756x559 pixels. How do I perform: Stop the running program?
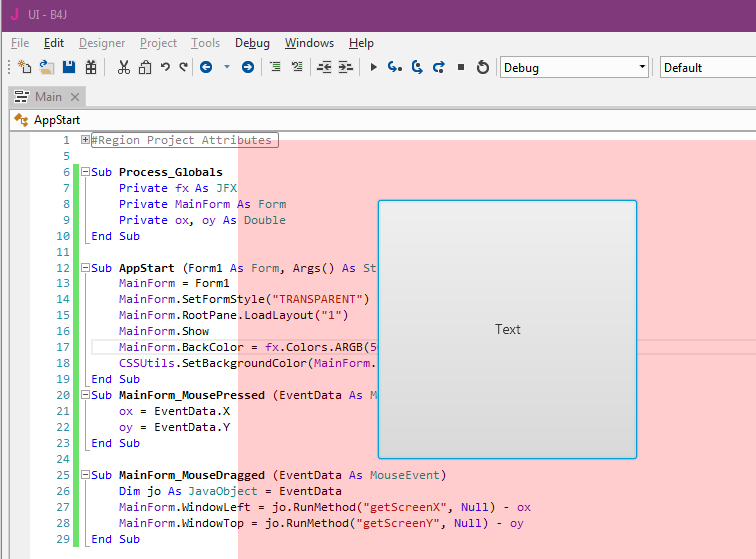point(461,67)
